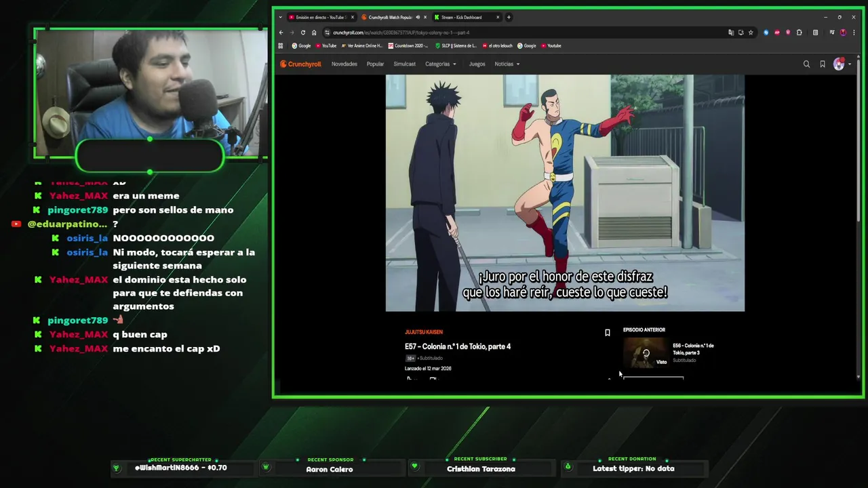Click E56 - Colonia n.° 1 de Tokio, parte 3 title
Viewport: 868px width, 488px height.
coord(693,349)
